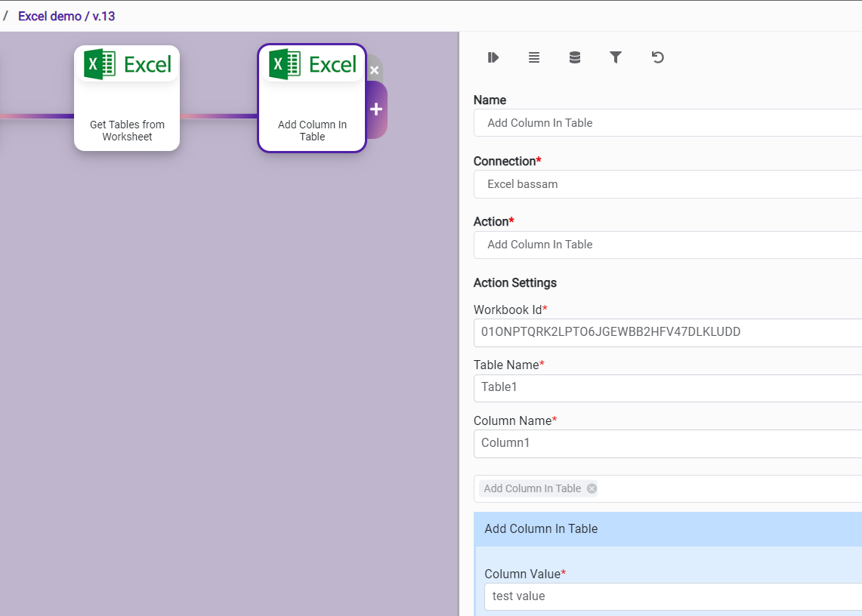Focus the Table Name field containing Table1
862x616 pixels.
(665, 388)
